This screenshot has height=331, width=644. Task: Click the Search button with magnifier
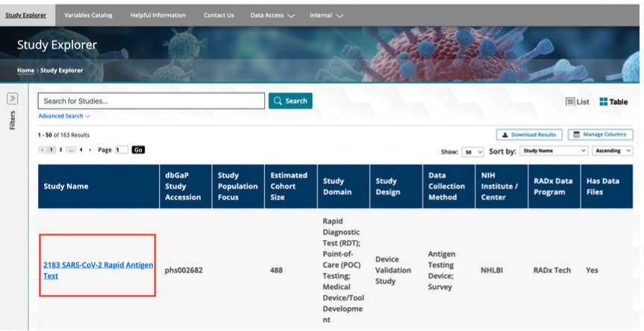click(x=290, y=101)
